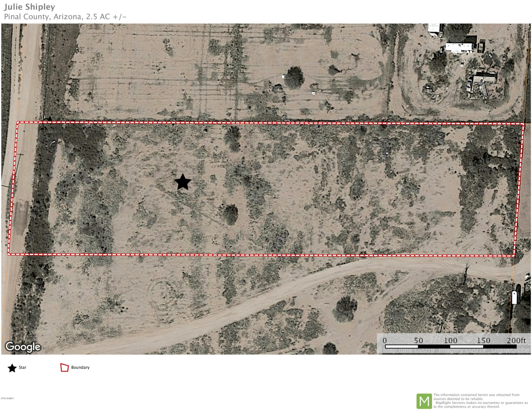
Task: Click the red Boundary legend icon
Action: [x=65, y=368]
